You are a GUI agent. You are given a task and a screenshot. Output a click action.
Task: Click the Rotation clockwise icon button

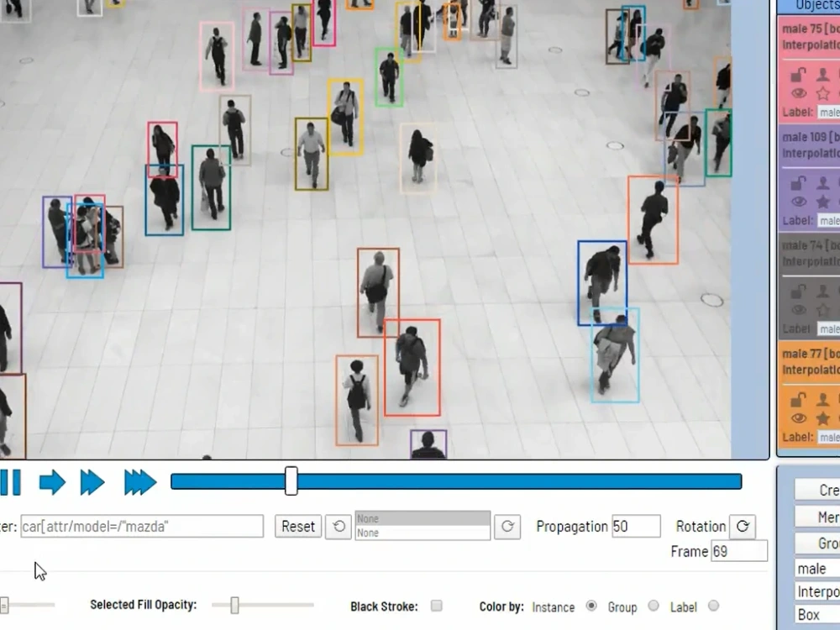click(x=743, y=526)
